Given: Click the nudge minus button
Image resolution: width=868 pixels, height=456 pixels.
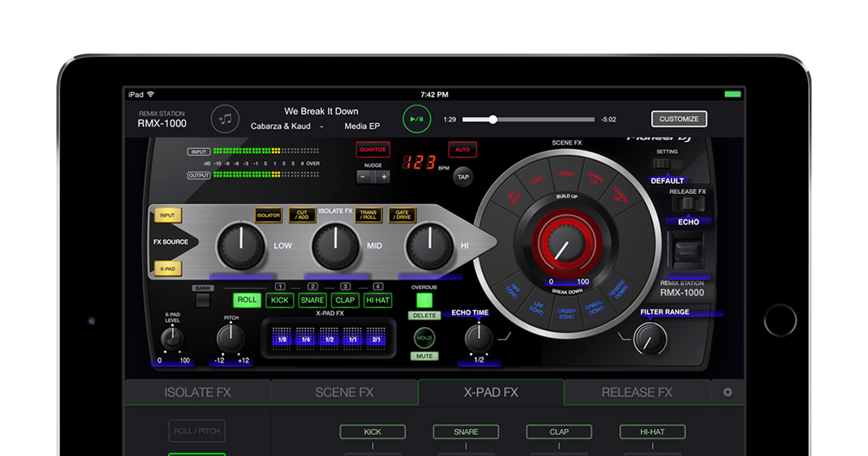Looking at the screenshot, I should [x=364, y=177].
